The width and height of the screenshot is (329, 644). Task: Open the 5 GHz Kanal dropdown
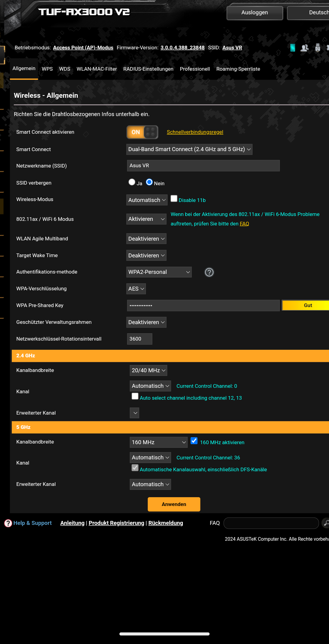click(x=150, y=458)
